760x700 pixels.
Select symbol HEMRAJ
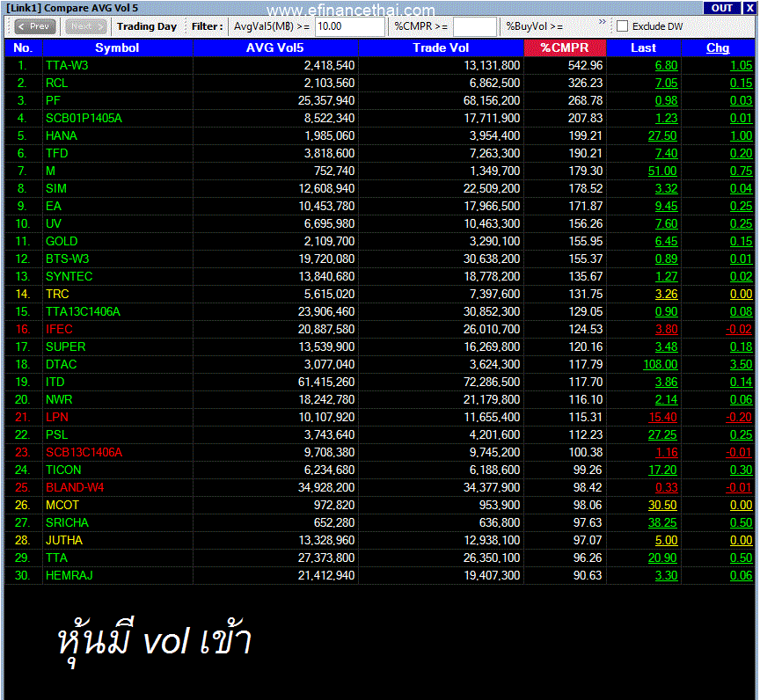coord(69,576)
